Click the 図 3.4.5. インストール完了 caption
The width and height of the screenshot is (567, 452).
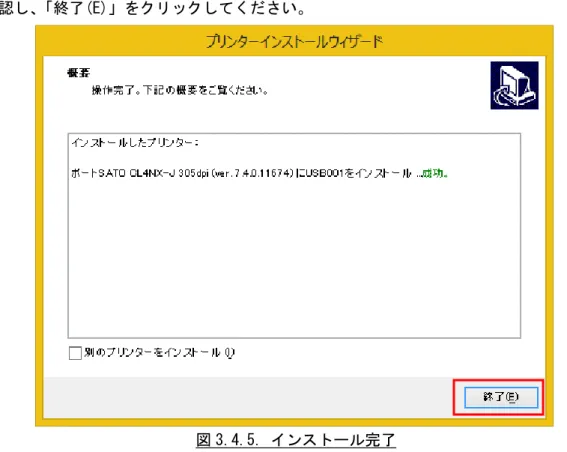(x=296, y=440)
